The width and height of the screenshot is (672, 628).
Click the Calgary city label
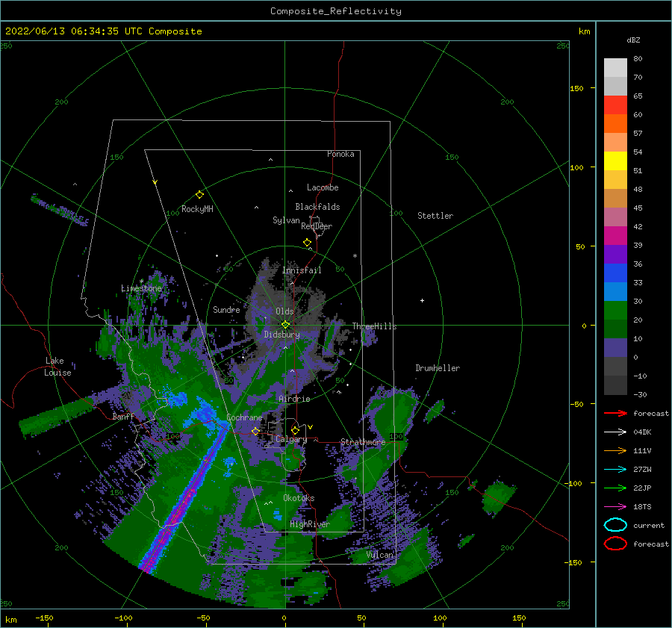tap(291, 439)
